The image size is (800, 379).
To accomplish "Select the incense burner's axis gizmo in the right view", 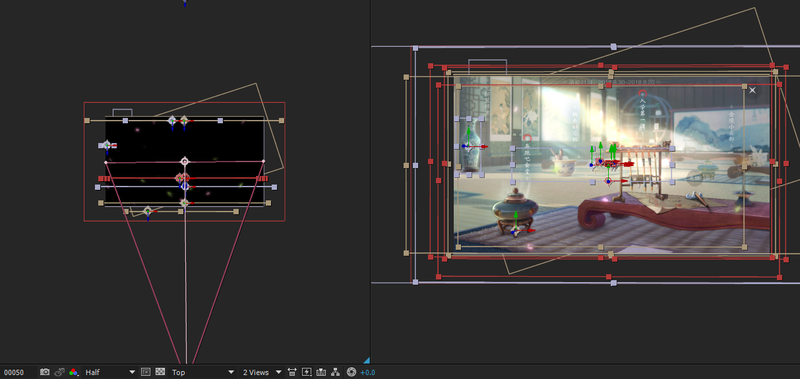I will (x=516, y=230).
